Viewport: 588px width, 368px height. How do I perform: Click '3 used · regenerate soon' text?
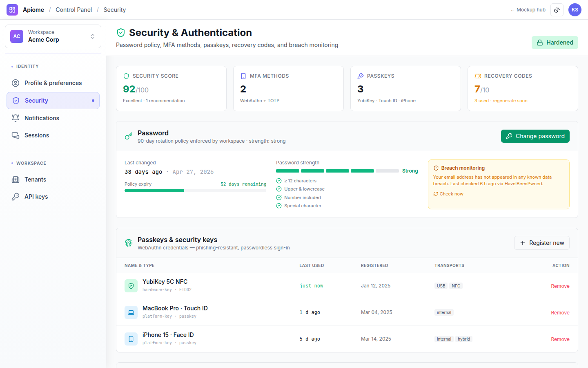pyautogui.click(x=501, y=101)
